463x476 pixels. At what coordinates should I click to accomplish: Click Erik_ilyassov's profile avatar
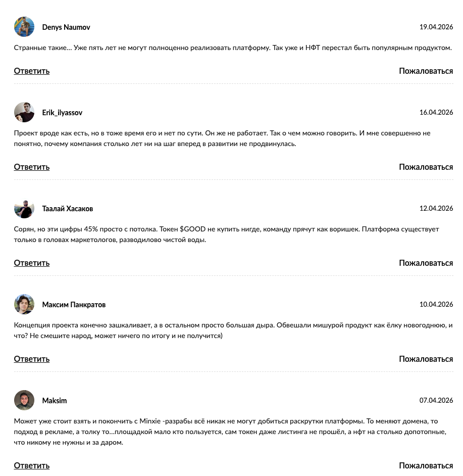pos(24,112)
